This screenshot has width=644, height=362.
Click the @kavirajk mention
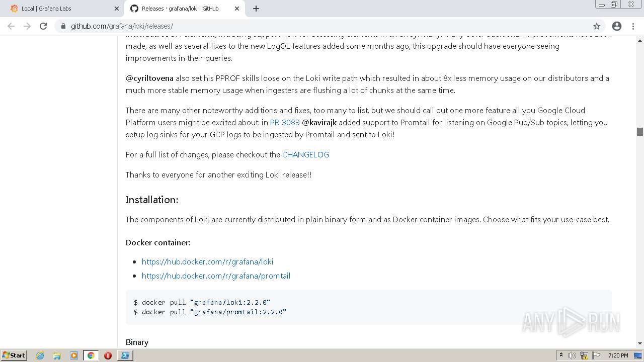319,122
